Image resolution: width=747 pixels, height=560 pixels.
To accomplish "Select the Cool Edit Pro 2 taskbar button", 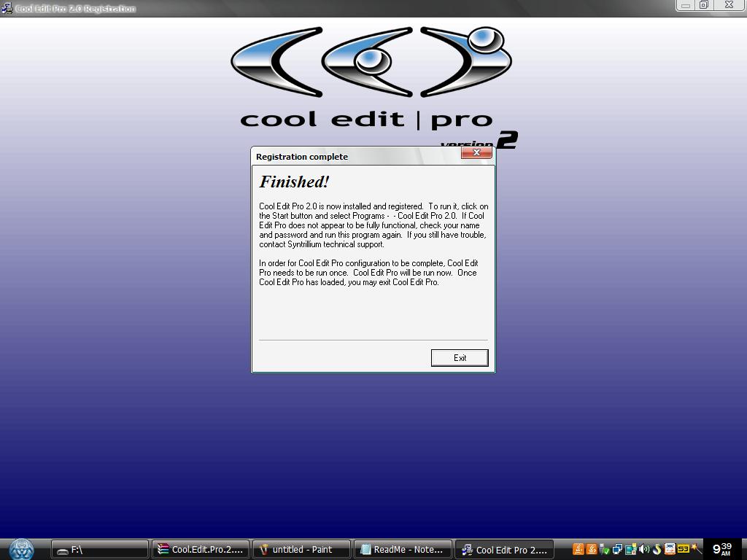I will 504,550.
